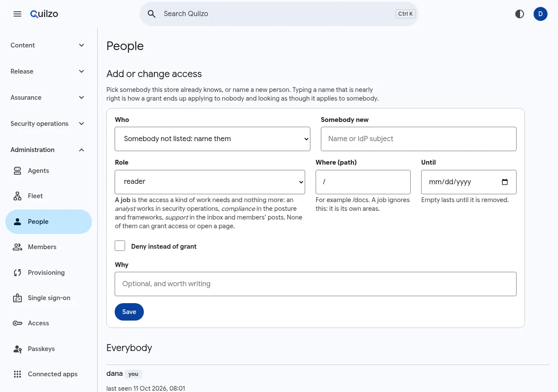Image resolution: width=558 pixels, height=392 pixels.
Task: Open the Role dropdown showing reader
Action: [210, 182]
